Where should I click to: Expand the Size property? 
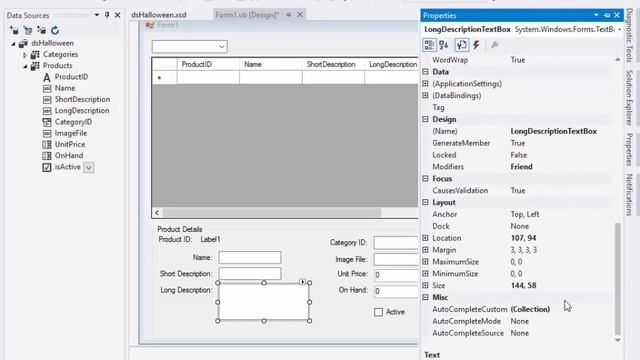click(x=425, y=285)
